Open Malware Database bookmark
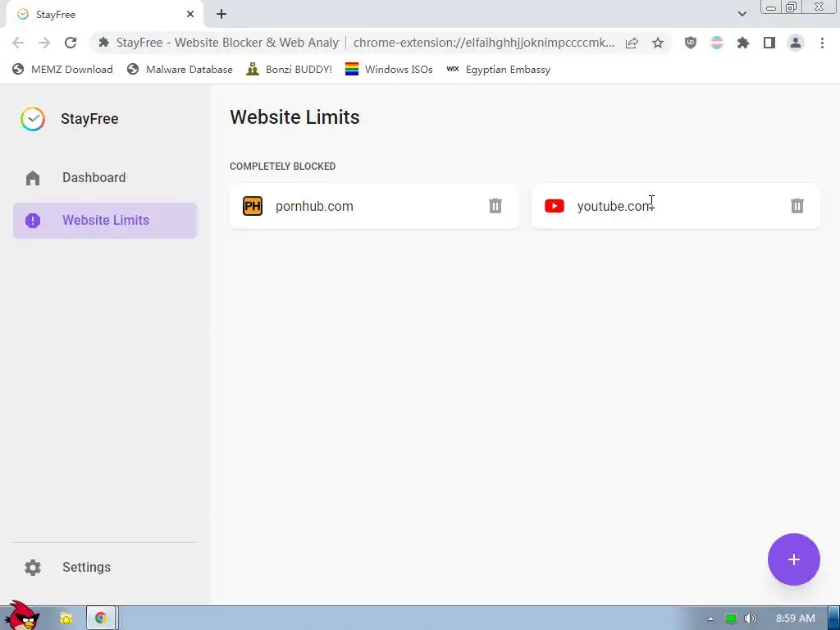This screenshot has height=630, width=840. pyautogui.click(x=180, y=70)
